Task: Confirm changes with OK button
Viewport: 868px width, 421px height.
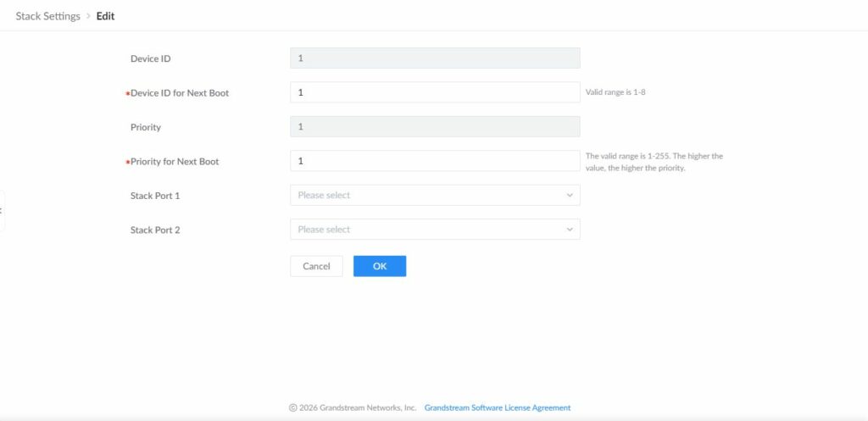Action: pos(380,266)
